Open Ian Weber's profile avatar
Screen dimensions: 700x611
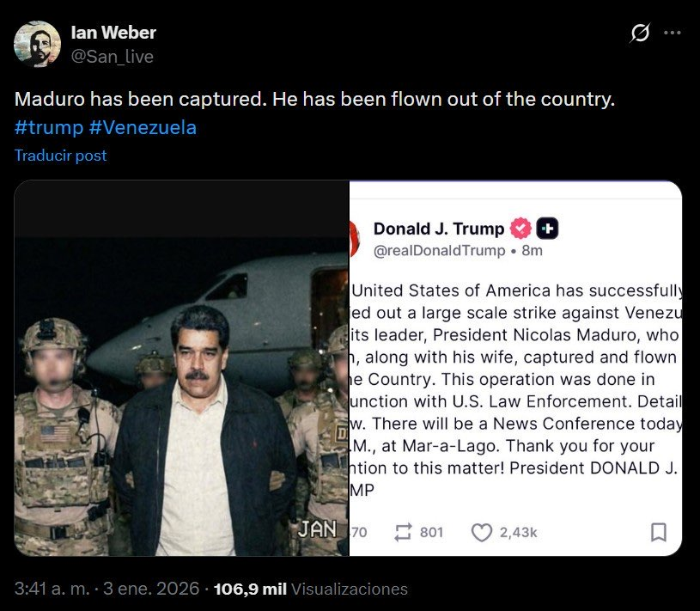coord(38,44)
